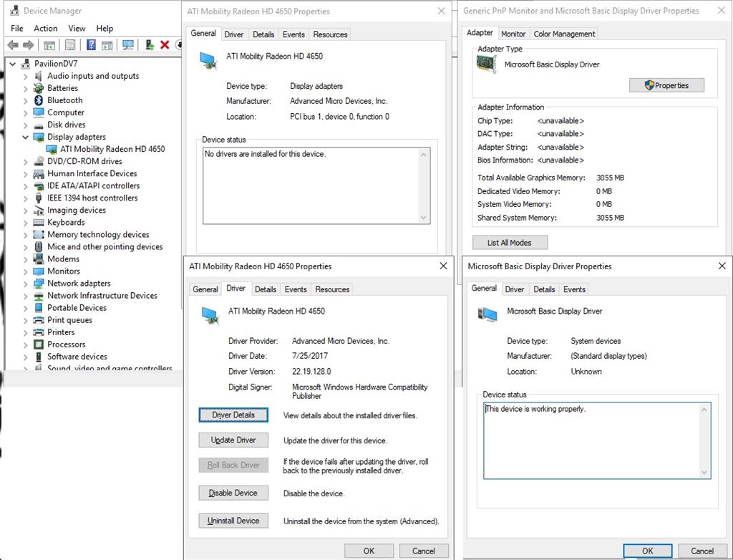Expand the Printers category
Image resolution: width=733 pixels, height=560 pixels.
coord(25,332)
